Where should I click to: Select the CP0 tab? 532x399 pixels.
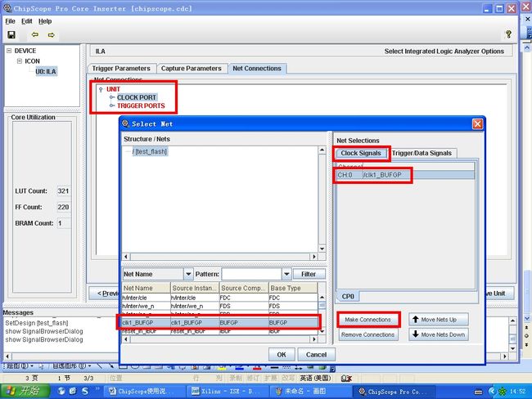tap(348, 296)
